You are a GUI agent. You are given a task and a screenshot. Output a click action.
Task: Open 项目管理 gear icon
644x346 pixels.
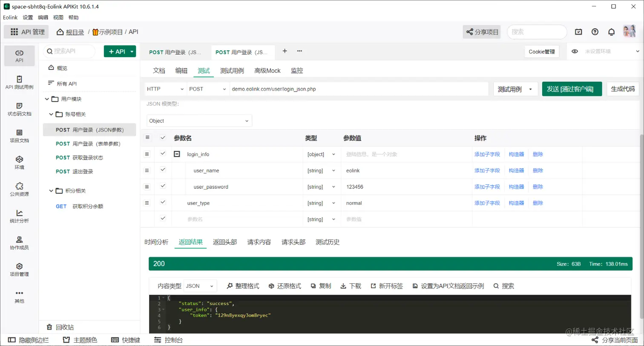(19, 266)
